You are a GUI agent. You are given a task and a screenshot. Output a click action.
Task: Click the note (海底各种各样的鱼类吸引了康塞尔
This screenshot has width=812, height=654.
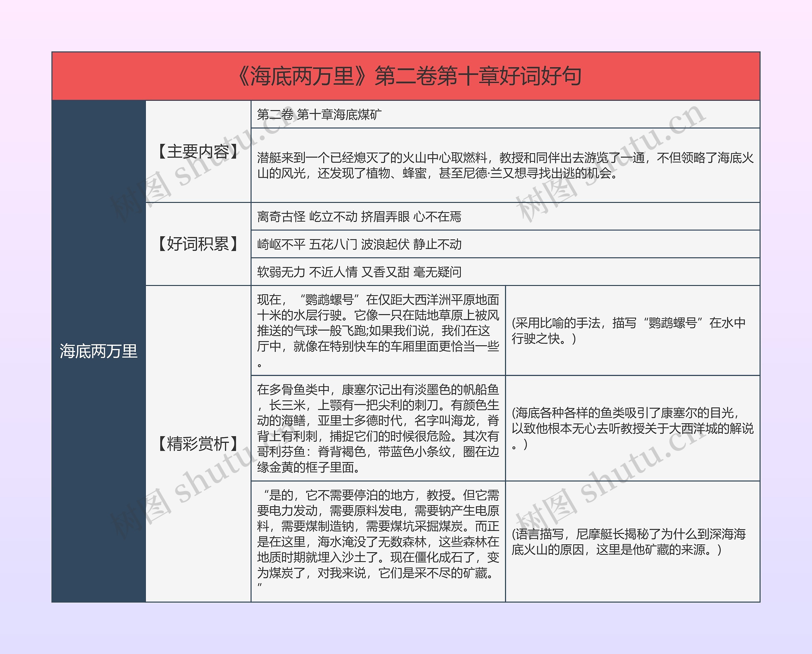pyautogui.click(x=632, y=428)
